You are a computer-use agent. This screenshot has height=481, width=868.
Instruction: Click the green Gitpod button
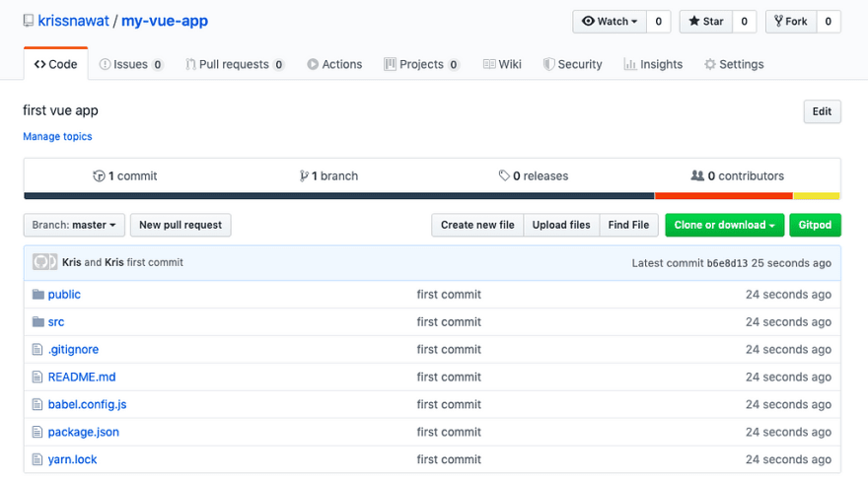[815, 225]
